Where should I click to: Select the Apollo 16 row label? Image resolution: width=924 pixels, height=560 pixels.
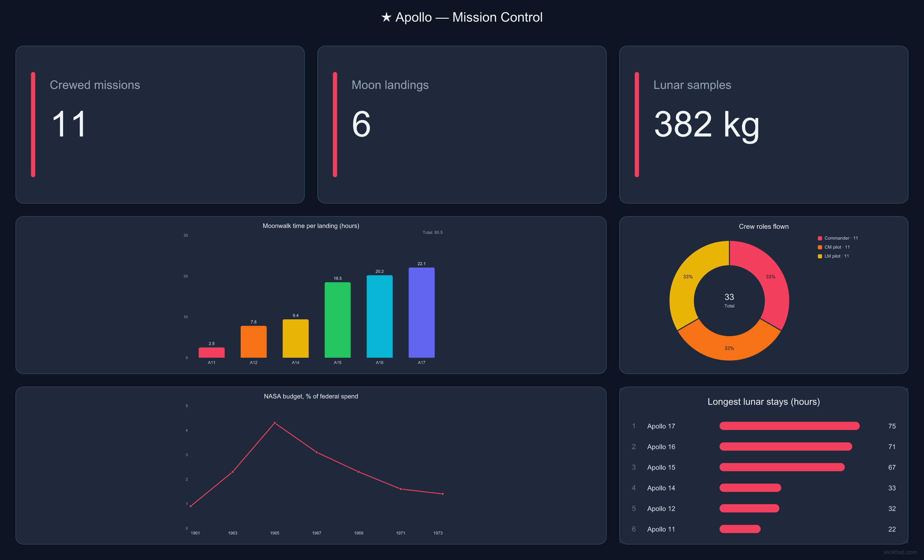(x=661, y=447)
